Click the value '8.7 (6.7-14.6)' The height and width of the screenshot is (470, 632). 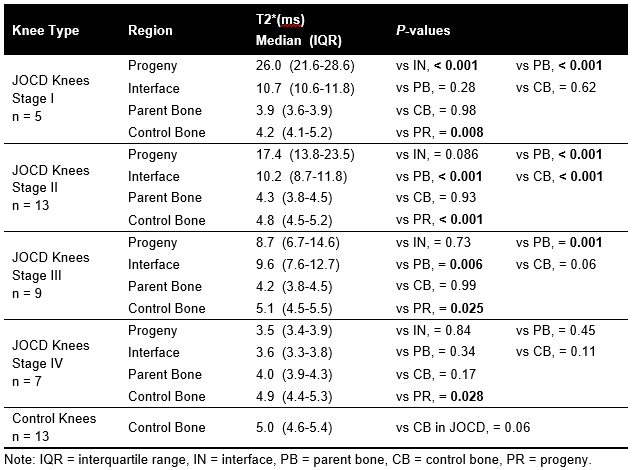click(x=301, y=241)
